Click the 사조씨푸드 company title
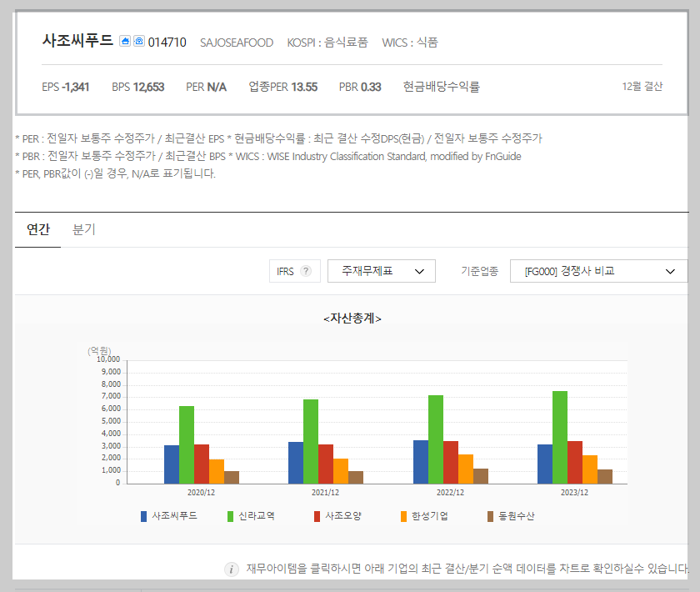Screen dimensions: 700x592 click(x=77, y=40)
